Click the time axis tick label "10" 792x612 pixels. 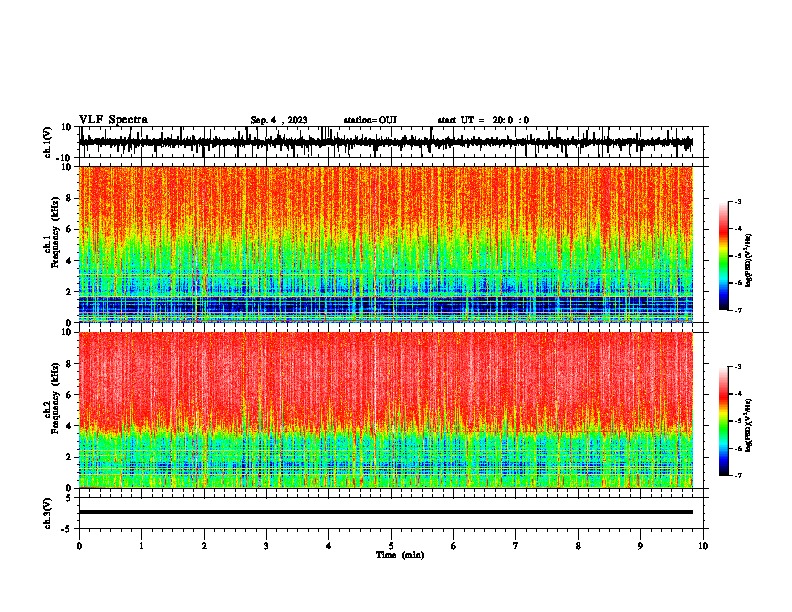coord(703,546)
